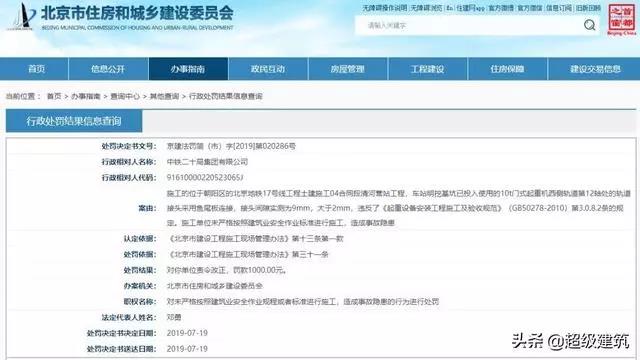
Task: Switch to the 工程建设 tab
Action: click(427, 69)
